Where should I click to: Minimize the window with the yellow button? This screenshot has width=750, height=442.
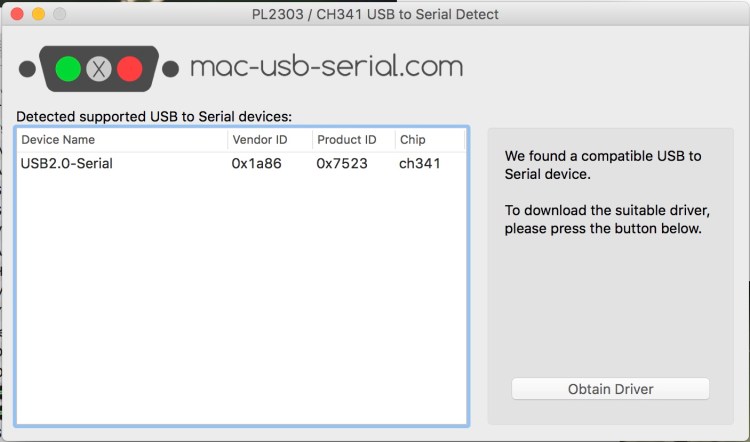click(39, 15)
